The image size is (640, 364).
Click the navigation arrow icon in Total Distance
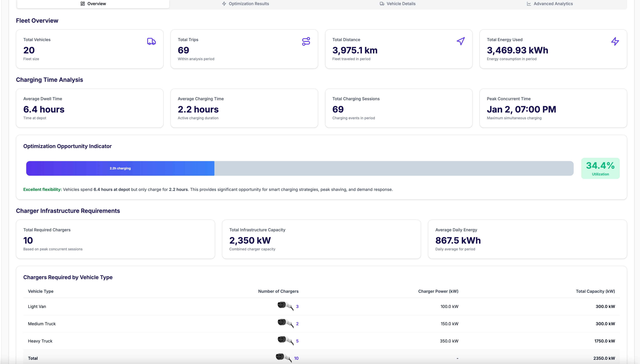click(x=460, y=41)
